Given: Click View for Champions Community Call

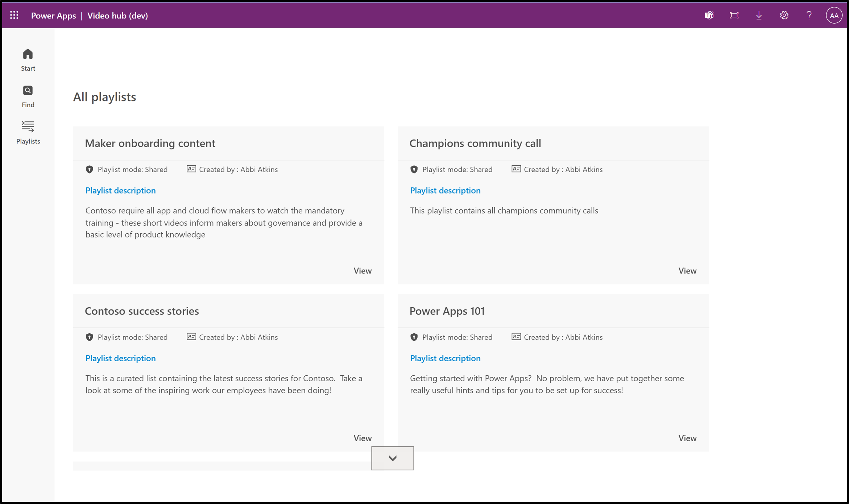Looking at the screenshot, I should [x=687, y=270].
